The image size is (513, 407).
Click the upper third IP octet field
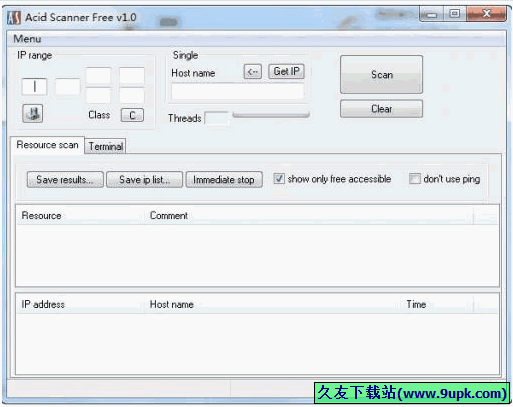[x=99, y=75]
